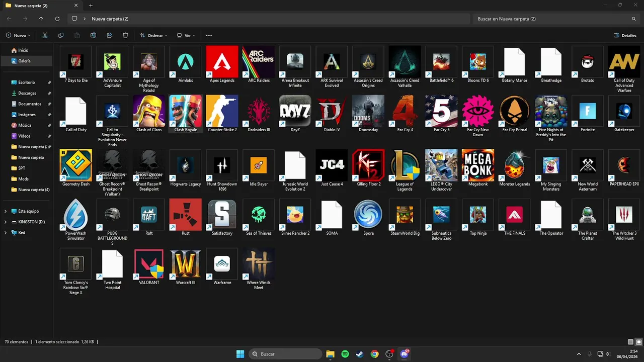Click the Nueva carpeta (2) address breadcrumb
Image resolution: width=644 pixels, height=362 pixels.
(110, 19)
